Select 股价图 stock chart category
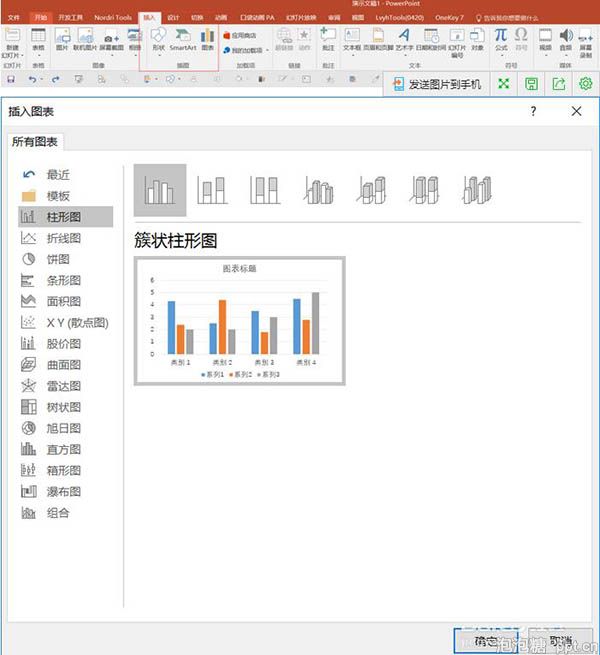600x655 pixels. (66, 344)
